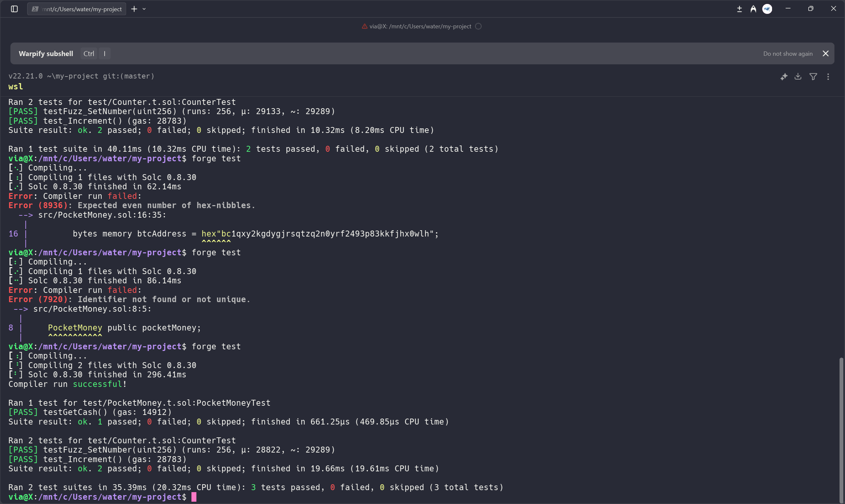Open the Warp AI icon in title bar
Screen dimensions: 845x504
[753, 9]
